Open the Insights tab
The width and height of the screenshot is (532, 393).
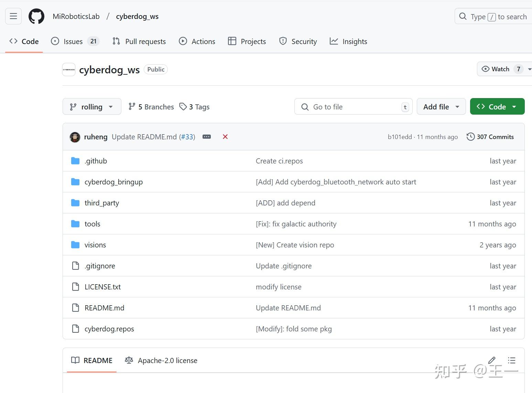coord(355,41)
